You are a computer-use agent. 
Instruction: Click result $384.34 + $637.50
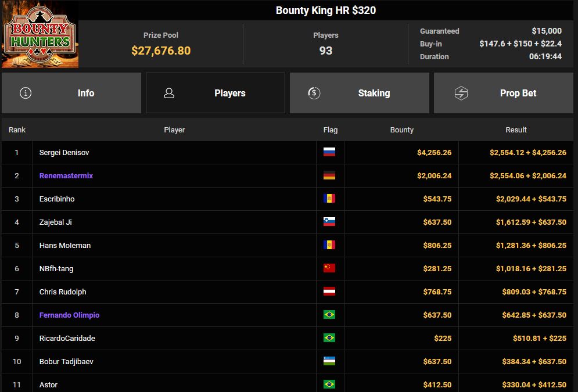534,361
